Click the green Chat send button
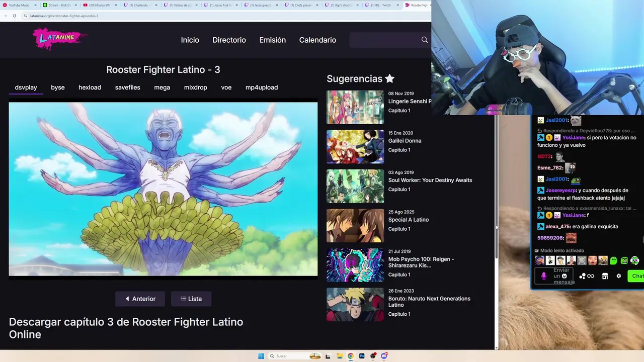The width and height of the screenshot is (644, 362). click(636, 276)
